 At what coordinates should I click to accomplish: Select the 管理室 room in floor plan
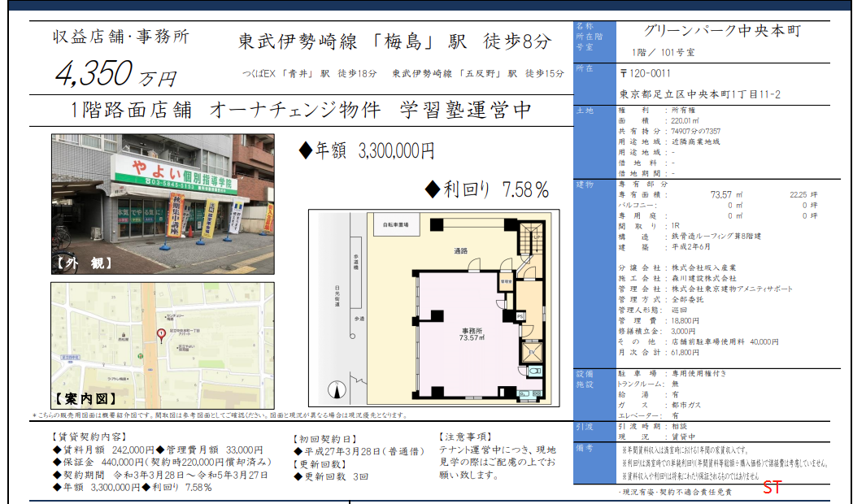[x=505, y=282]
